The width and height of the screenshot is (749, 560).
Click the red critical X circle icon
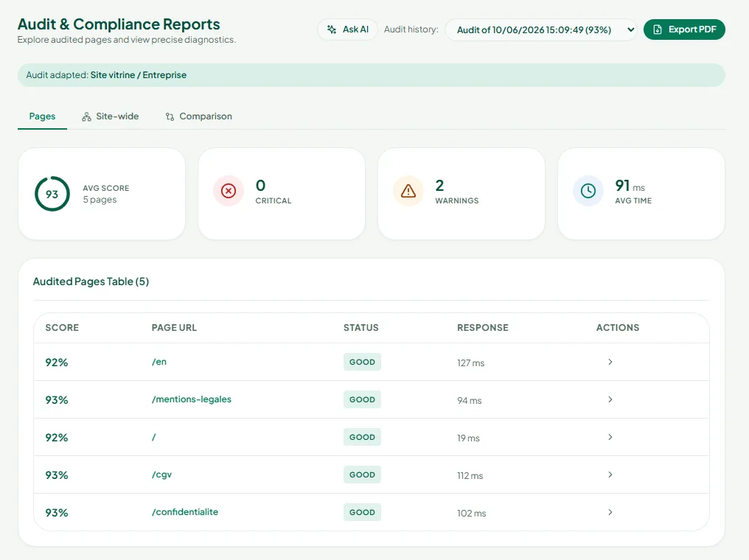point(229,191)
